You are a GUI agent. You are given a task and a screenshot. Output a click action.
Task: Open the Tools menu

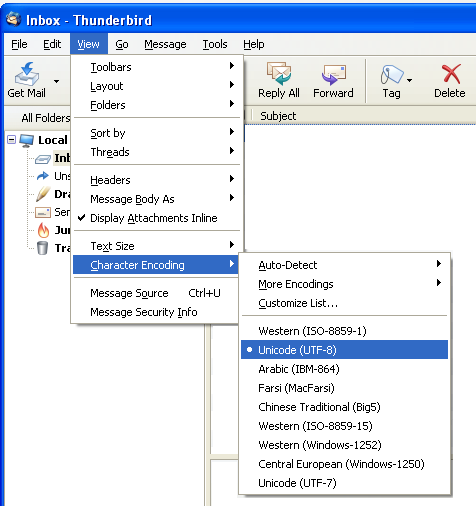[215, 44]
